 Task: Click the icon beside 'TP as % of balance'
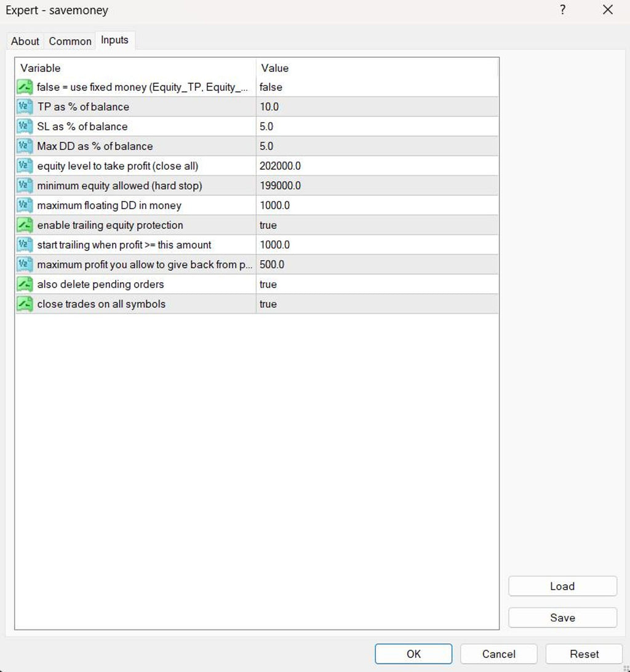tap(25, 107)
